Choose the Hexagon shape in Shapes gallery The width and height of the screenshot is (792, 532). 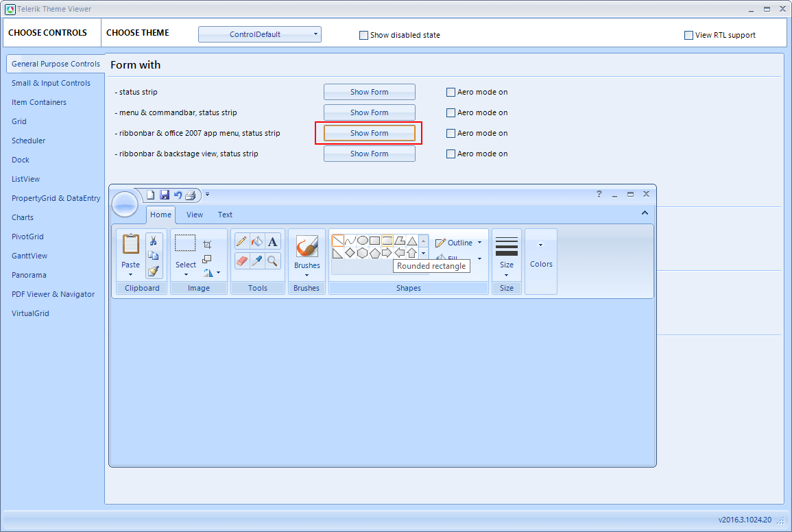click(363, 252)
